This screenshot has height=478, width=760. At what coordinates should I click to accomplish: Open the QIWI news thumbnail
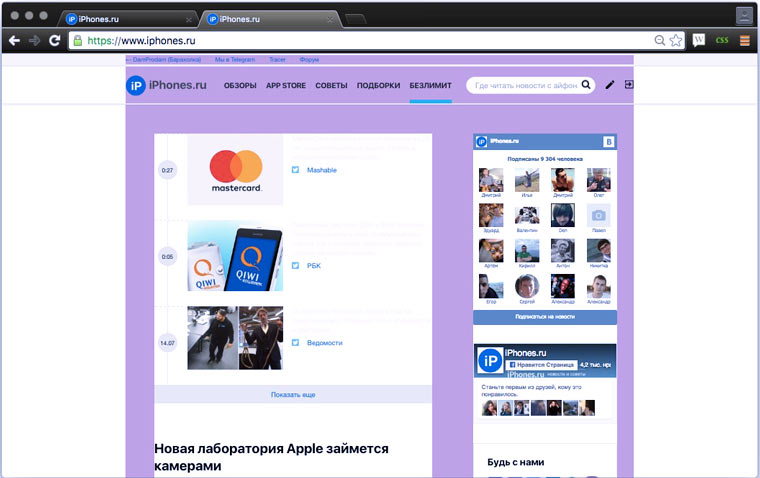[236, 255]
